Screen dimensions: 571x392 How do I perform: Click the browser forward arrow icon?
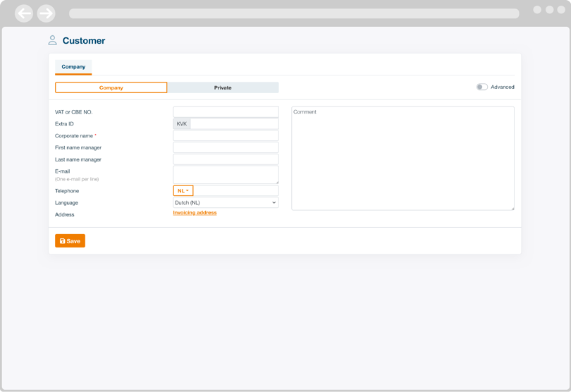(x=46, y=13)
